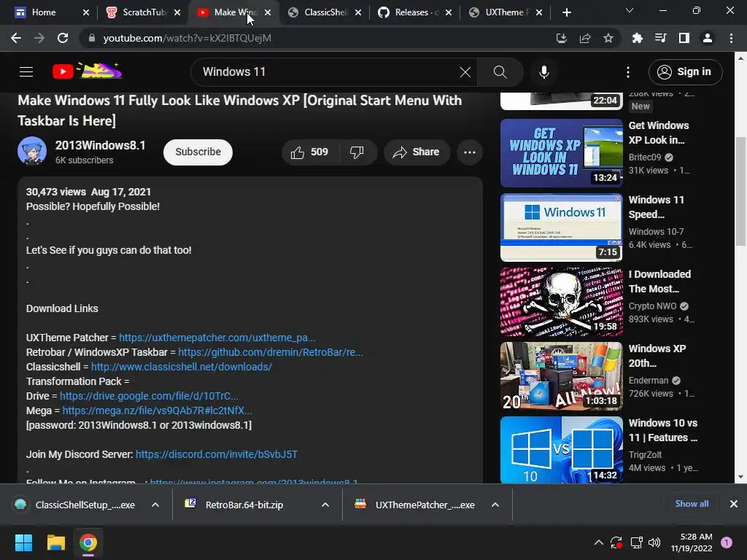Open the media control icon in toolbar

click(661, 38)
